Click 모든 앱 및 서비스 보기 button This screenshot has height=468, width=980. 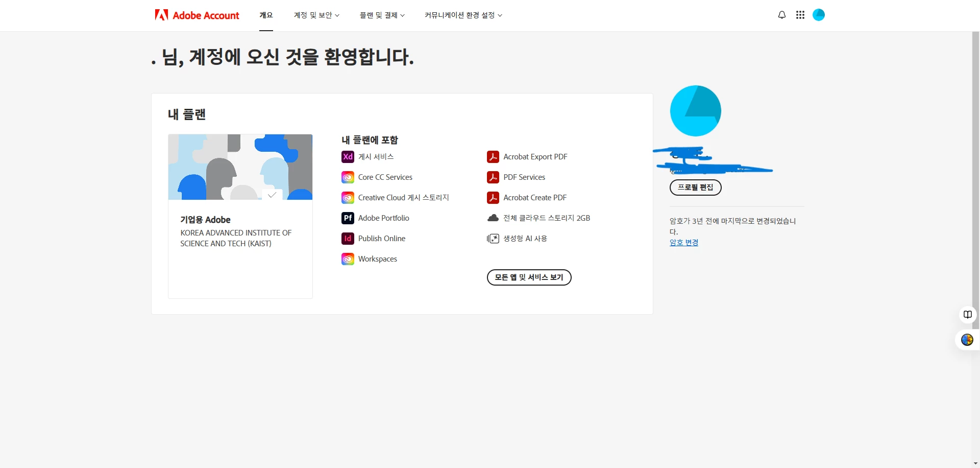(529, 277)
